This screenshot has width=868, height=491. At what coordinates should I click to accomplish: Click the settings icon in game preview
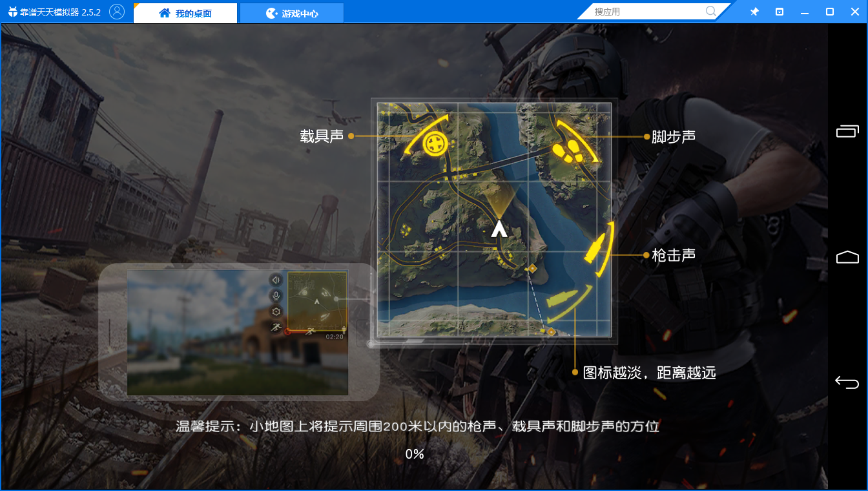(276, 311)
